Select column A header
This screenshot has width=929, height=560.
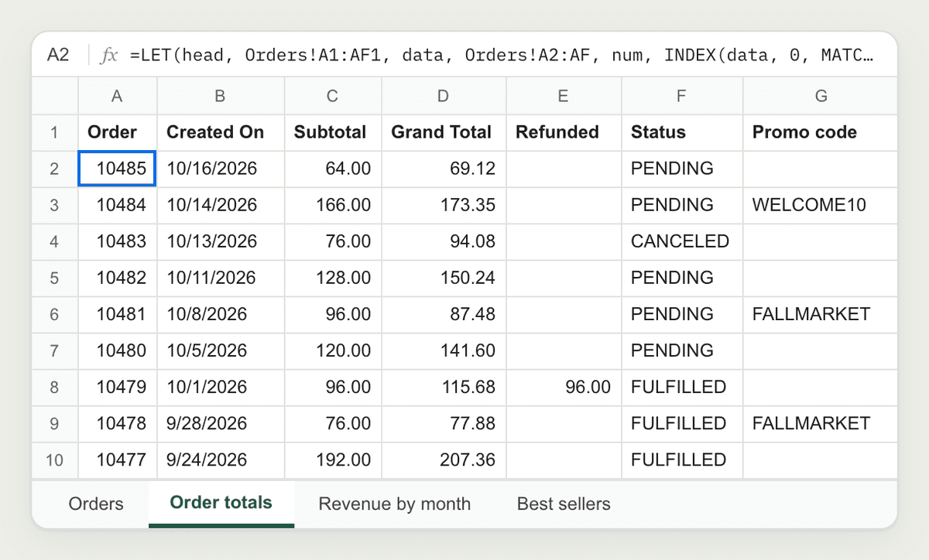[118, 96]
